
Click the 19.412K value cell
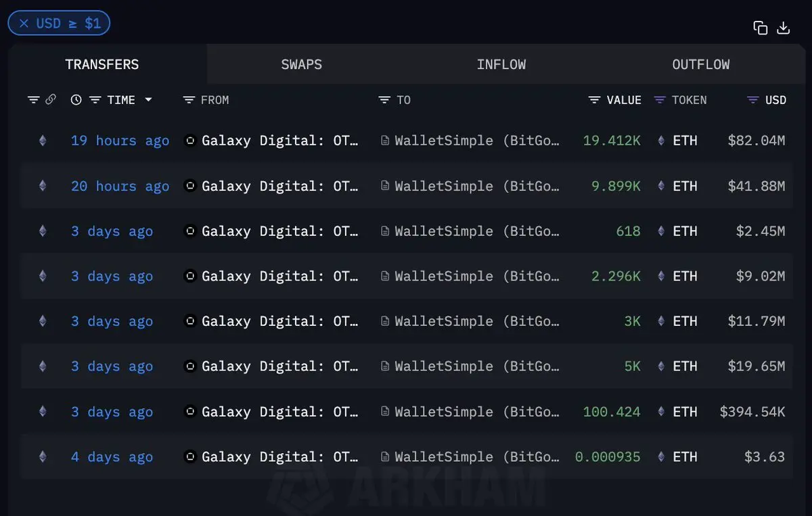click(612, 141)
